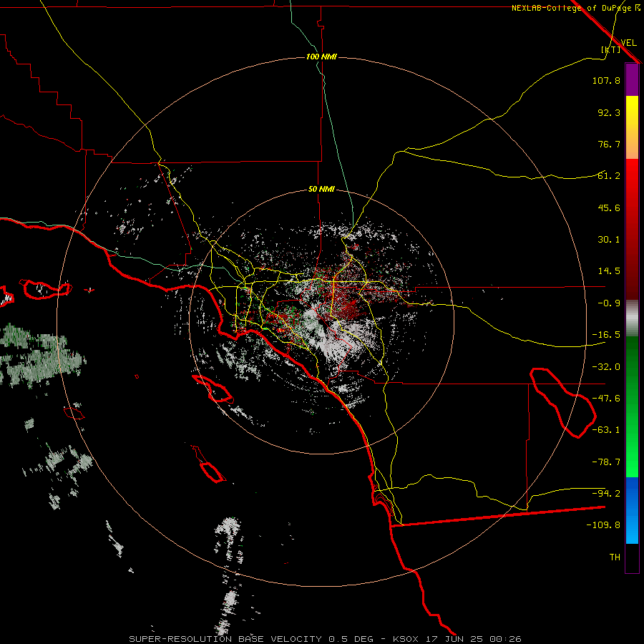Click the 45.6 scale value

coord(609,208)
